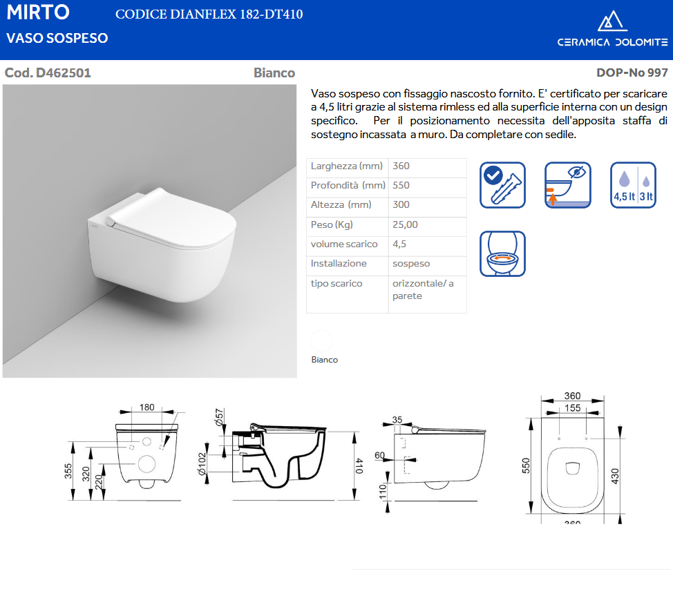Image resolution: width=673 pixels, height=616 pixels.
Task: Click the product code Cod. D462501
Action: tap(48, 73)
